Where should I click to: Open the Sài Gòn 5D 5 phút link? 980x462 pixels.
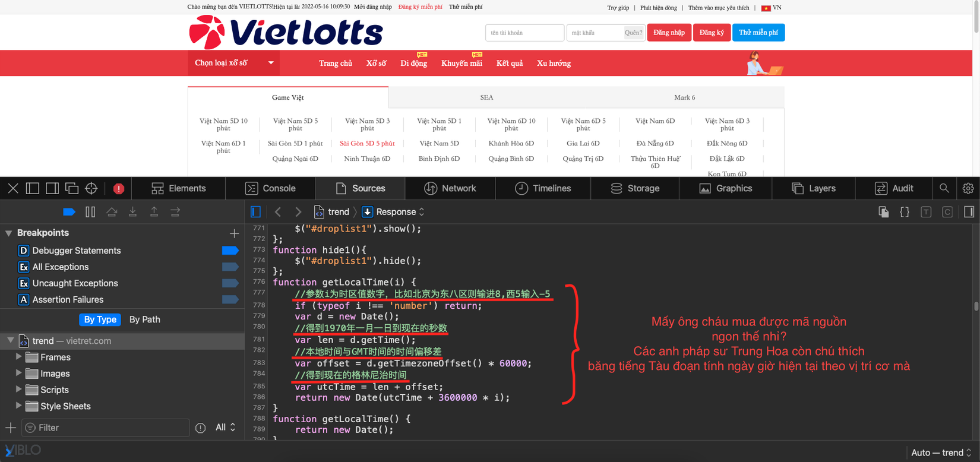pyautogui.click(x=367, y=143)
